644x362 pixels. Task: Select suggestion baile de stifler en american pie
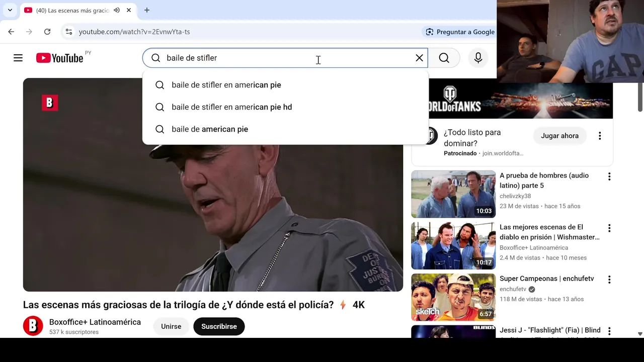tap(285, 85)
